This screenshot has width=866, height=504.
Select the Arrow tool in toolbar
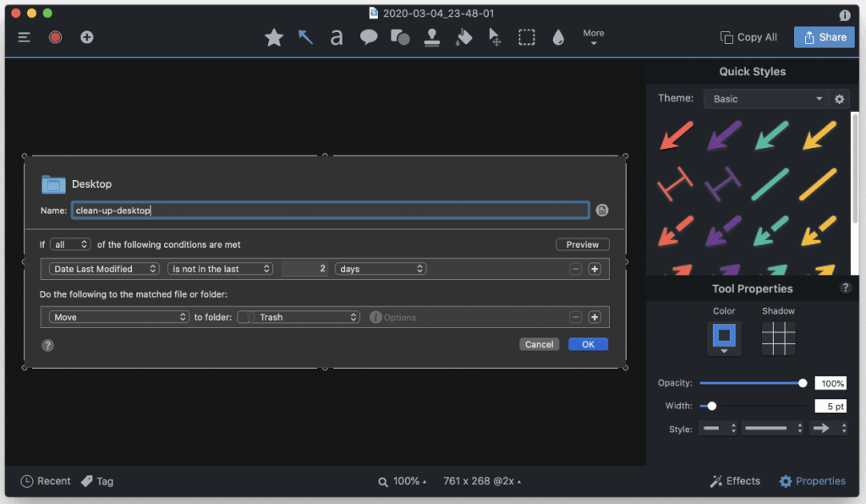(305, 37)
